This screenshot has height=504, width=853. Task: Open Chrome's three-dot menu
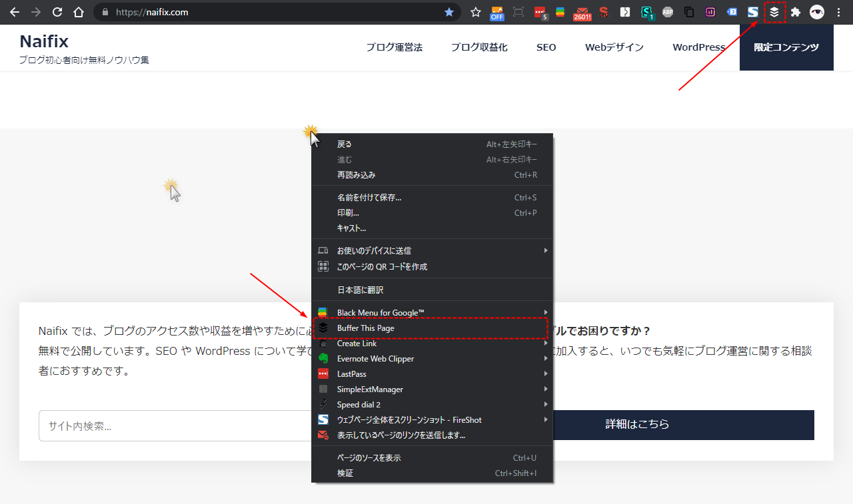pos(838,12)
